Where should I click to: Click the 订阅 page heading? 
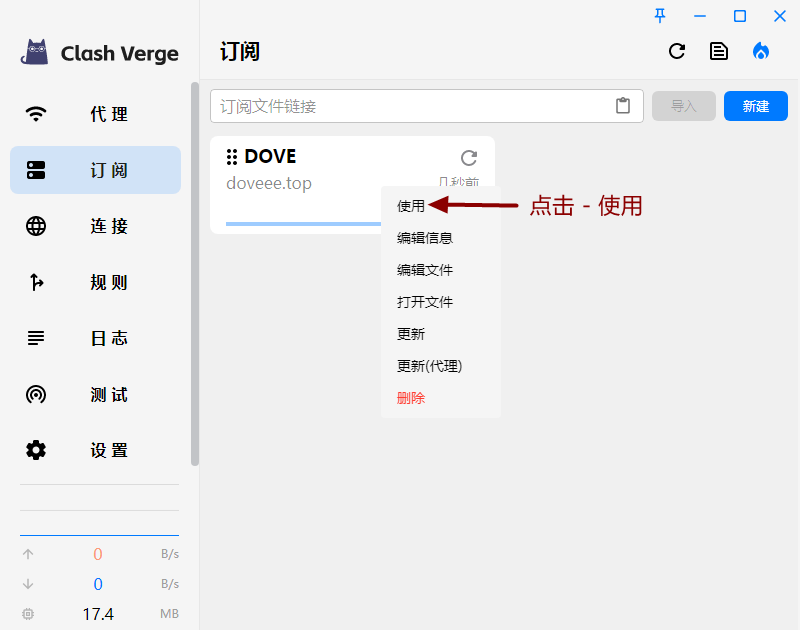[240, 52]
